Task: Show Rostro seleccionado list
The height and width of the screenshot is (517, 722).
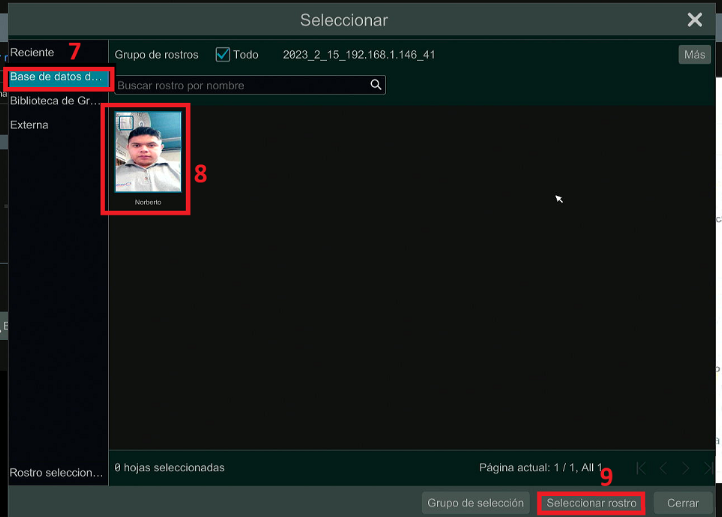Action: point(56,473)
